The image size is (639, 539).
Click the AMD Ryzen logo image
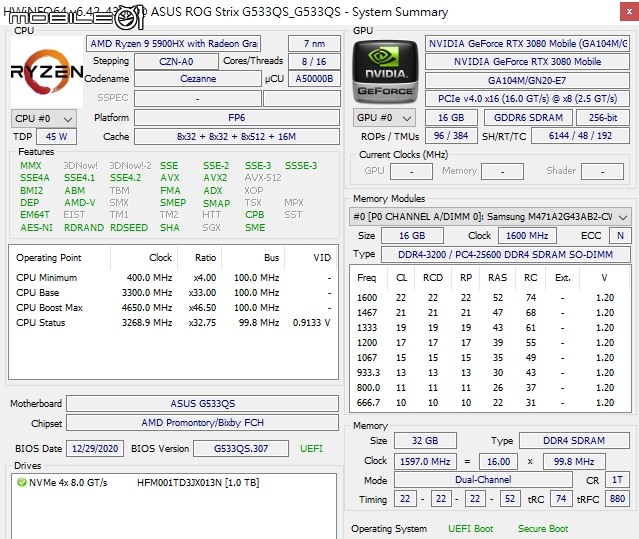click(47, 72)
